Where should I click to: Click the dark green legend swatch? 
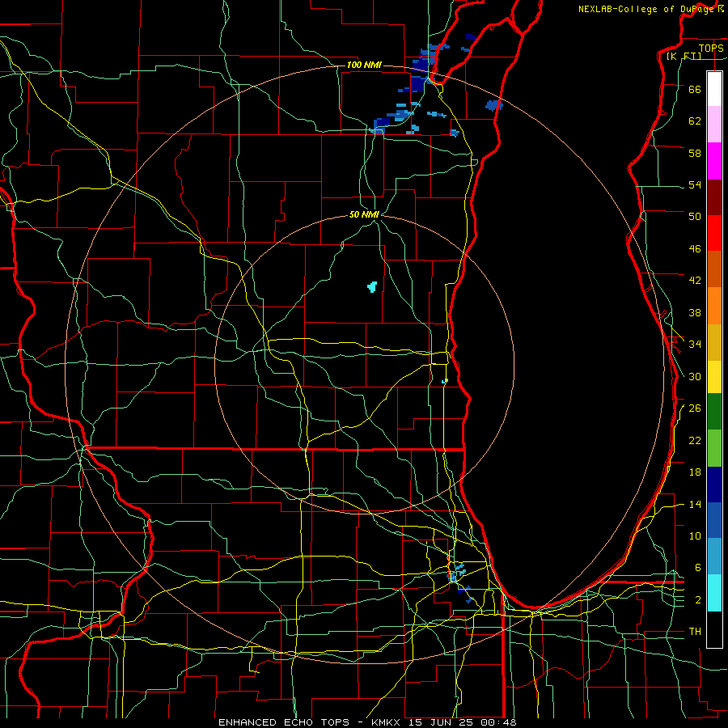coord(714,412)
